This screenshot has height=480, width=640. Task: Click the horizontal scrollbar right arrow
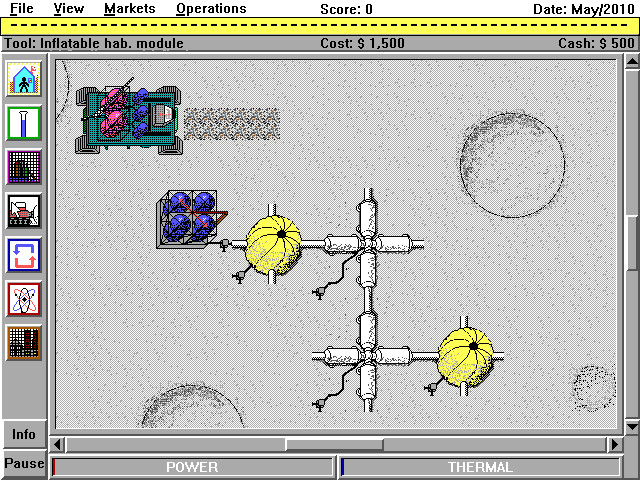coord(614,444)
